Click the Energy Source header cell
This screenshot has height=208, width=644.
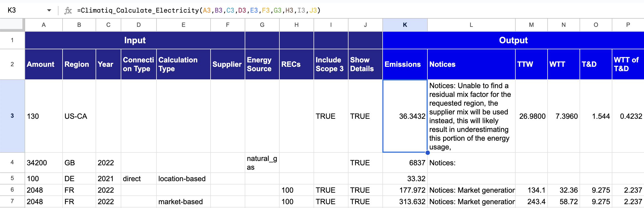click(x=262, y=64)
